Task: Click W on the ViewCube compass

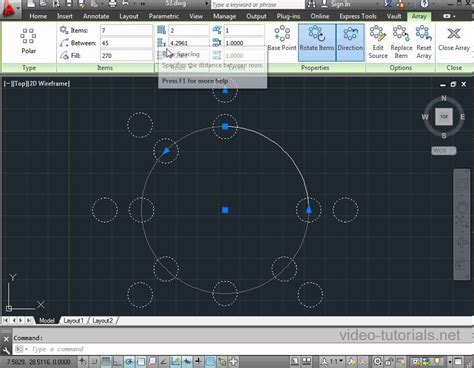Action: pyautogui.click(x=425, y=117)
